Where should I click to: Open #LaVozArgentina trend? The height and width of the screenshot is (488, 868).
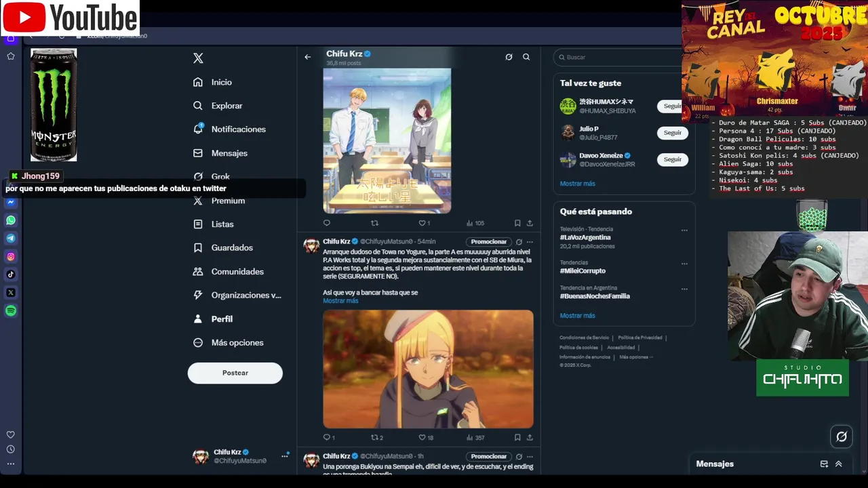[x=585, y=238]
